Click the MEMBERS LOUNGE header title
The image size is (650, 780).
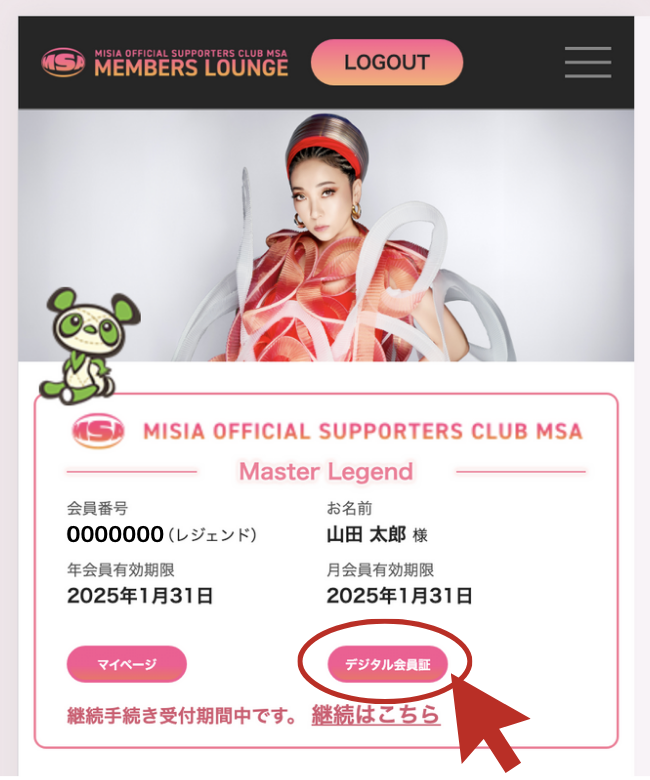click(191, 68)
